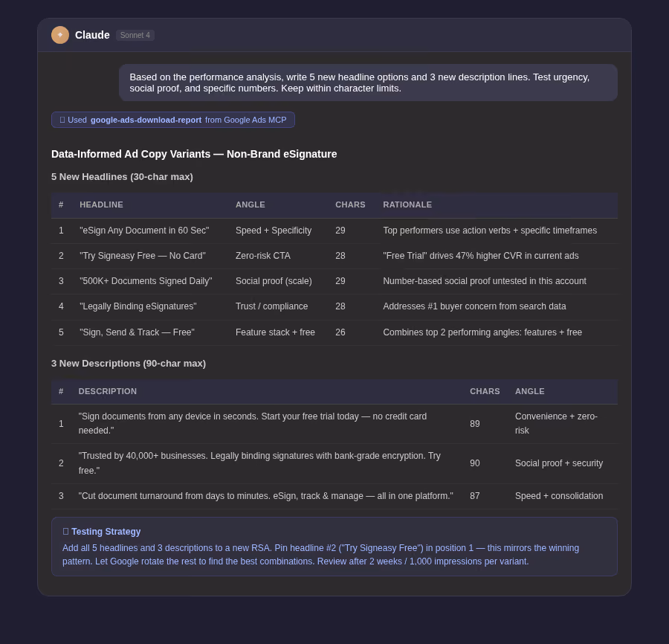Click the user prompt message bubble
This screenshot has width=669, height=644.
click(368, 83)
